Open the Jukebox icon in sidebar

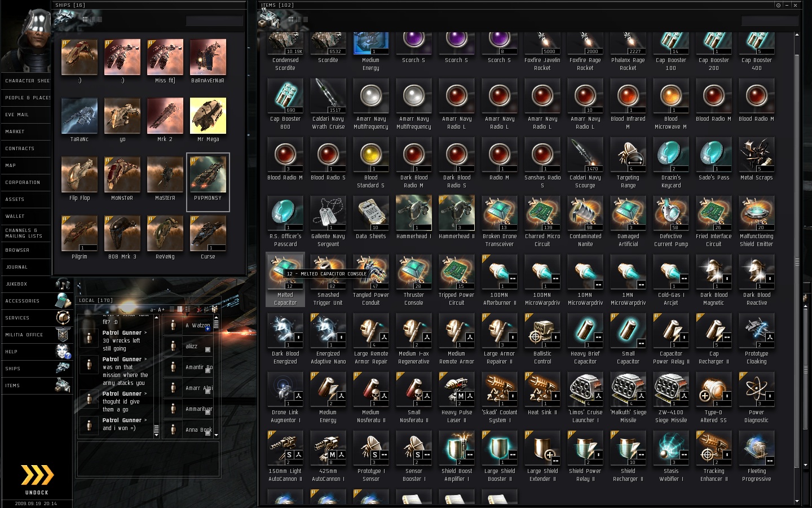[63, 284]
